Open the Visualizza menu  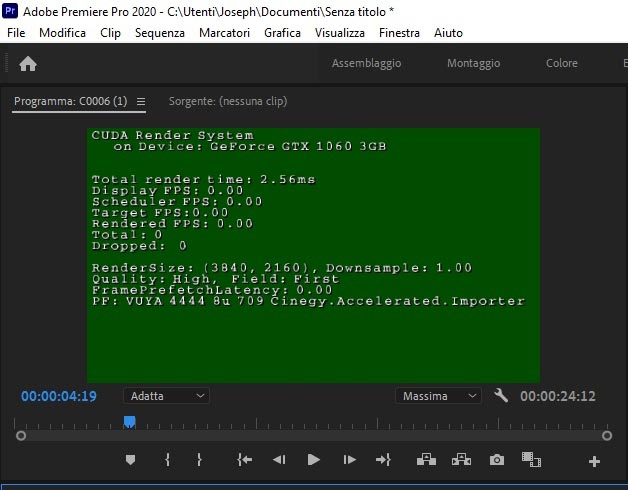pyautogui.click(x=340, y=33)
